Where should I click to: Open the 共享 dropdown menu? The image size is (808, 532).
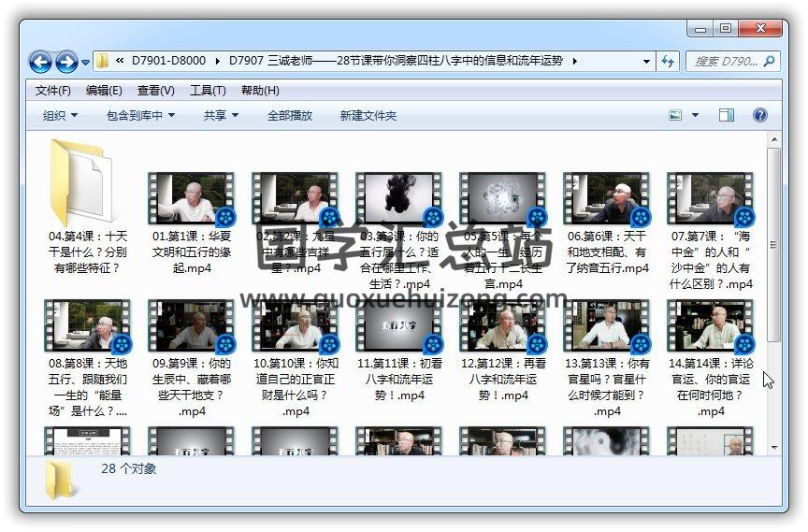tap(221, 115)
